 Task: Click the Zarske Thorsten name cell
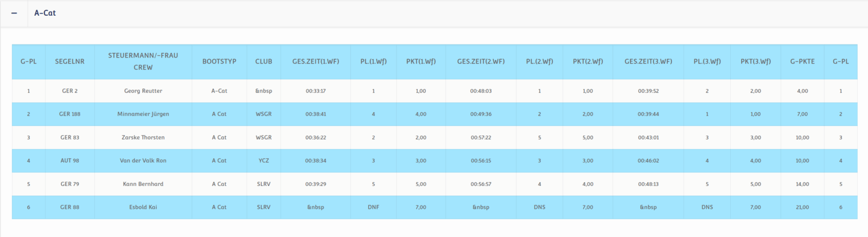pos(143,138)
